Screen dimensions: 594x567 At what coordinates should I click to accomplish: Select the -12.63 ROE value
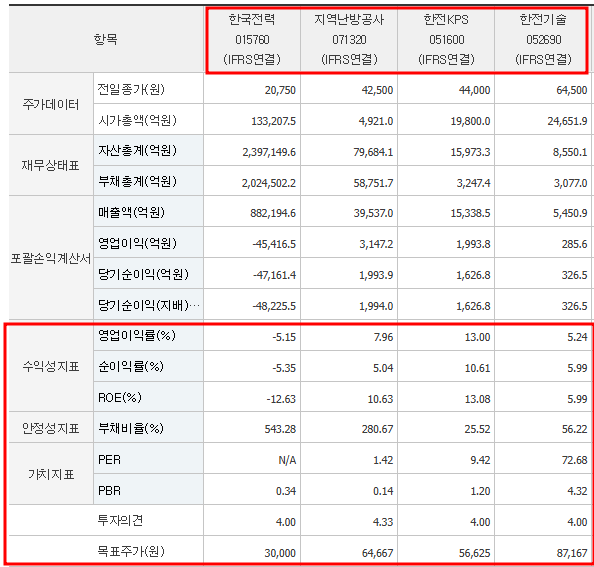(x=281, y=399)
